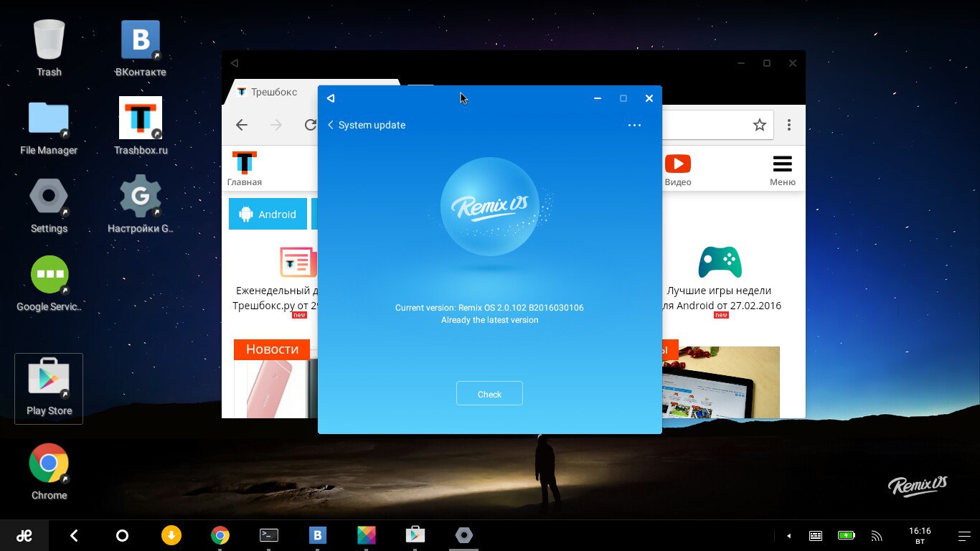
Task: Open the wireless network tray icon
Action: tap(877, 536)
